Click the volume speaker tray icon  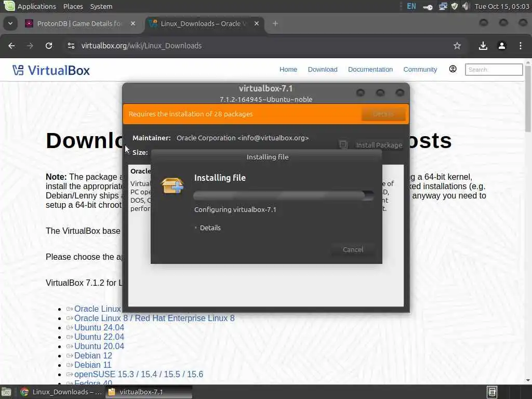(465, 6)
